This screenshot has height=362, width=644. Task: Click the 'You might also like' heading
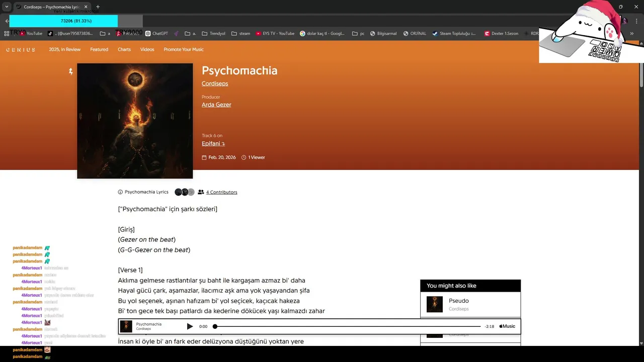click(451, 286)
